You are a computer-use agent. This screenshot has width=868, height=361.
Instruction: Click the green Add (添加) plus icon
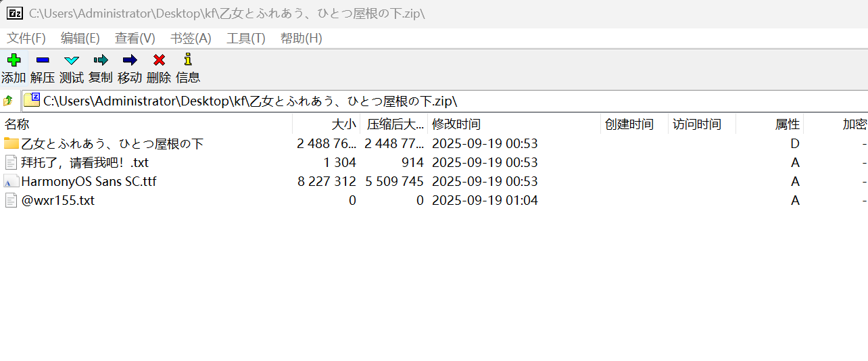14,61
